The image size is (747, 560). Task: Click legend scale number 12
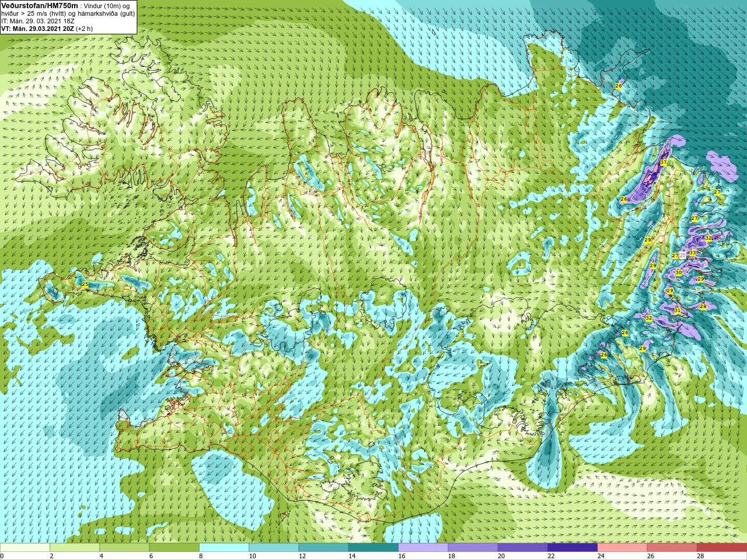coord(302,556)
